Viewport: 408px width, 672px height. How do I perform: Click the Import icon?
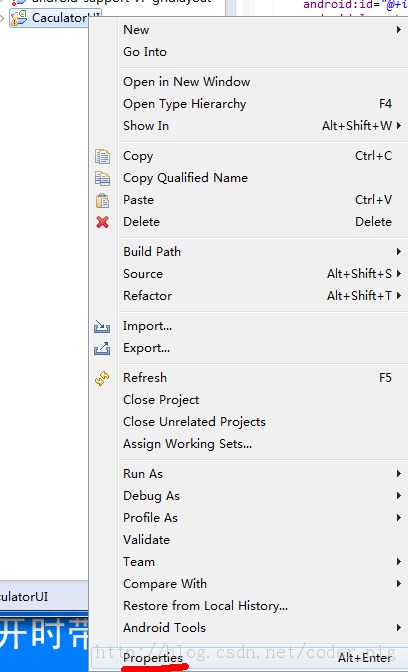102,327
